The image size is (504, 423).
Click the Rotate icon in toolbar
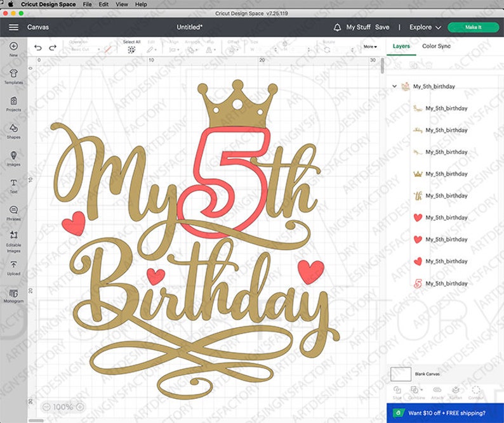[327, 50]
